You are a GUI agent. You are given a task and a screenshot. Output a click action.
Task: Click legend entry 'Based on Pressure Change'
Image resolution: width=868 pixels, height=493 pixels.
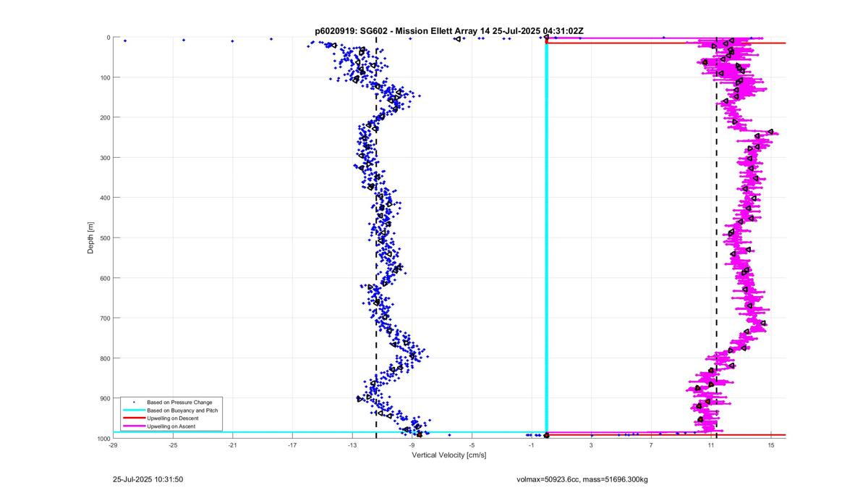pos(179,402)
